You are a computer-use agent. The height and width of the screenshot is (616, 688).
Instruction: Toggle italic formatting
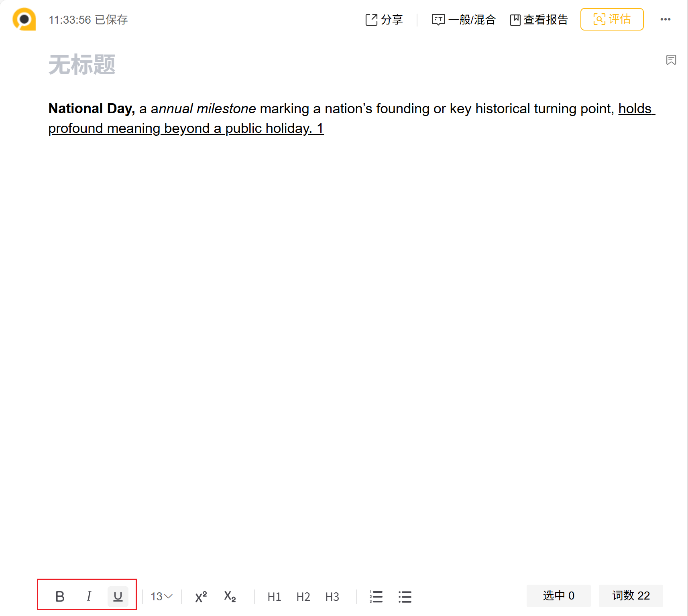point(89,596)
